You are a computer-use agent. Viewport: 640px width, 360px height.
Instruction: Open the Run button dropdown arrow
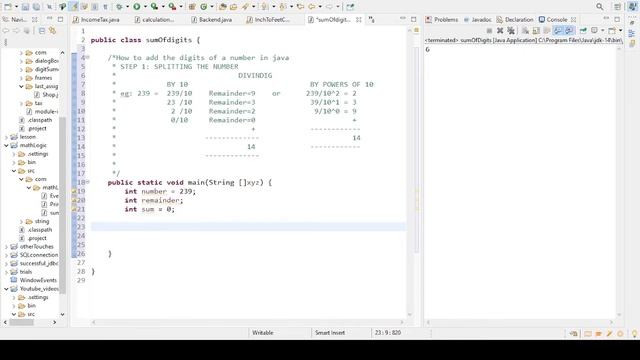(145, 7)
